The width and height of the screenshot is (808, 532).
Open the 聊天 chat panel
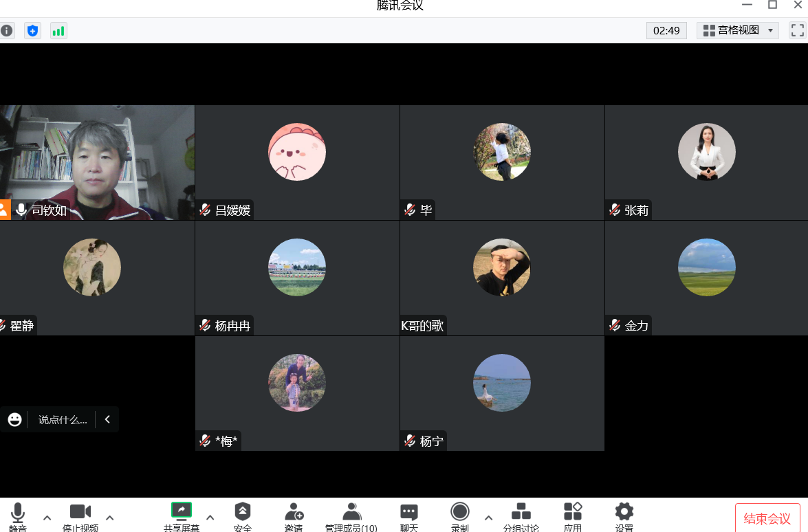[408, 516]
